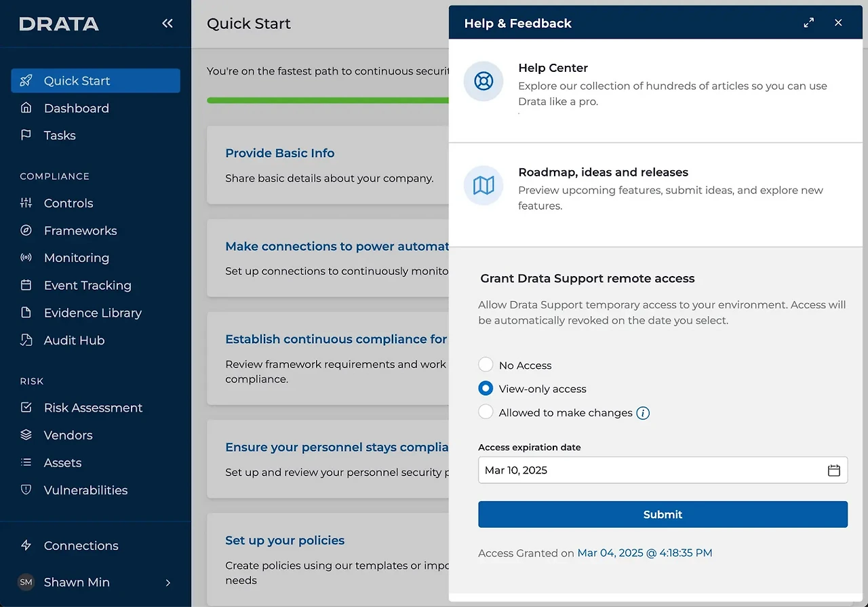The height and width of the screenshot is (607, 868).
Task: Open the calendar date picker icon
Action: pos(834,470)
